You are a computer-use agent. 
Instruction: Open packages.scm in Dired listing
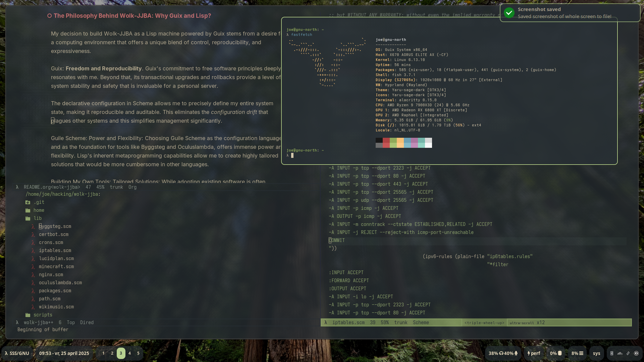tap(55, 291)
